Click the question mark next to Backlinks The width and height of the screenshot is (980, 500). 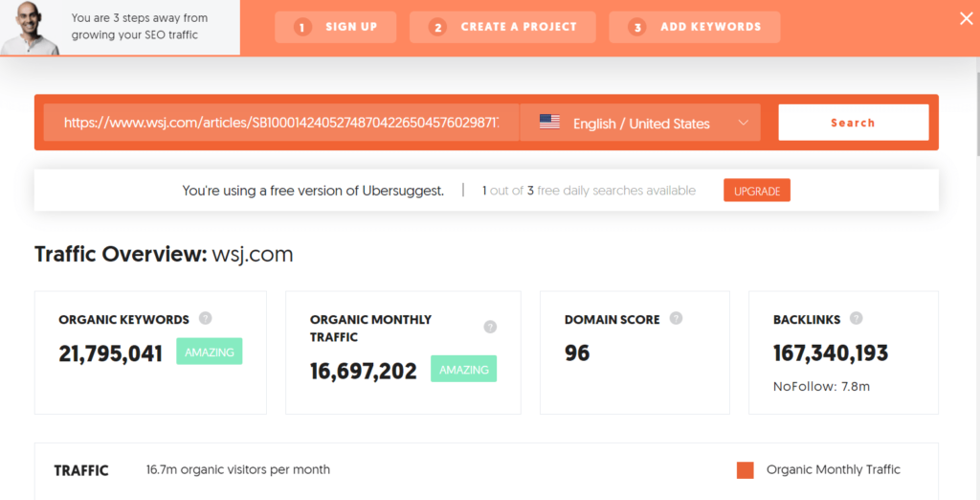click(856, 319)
